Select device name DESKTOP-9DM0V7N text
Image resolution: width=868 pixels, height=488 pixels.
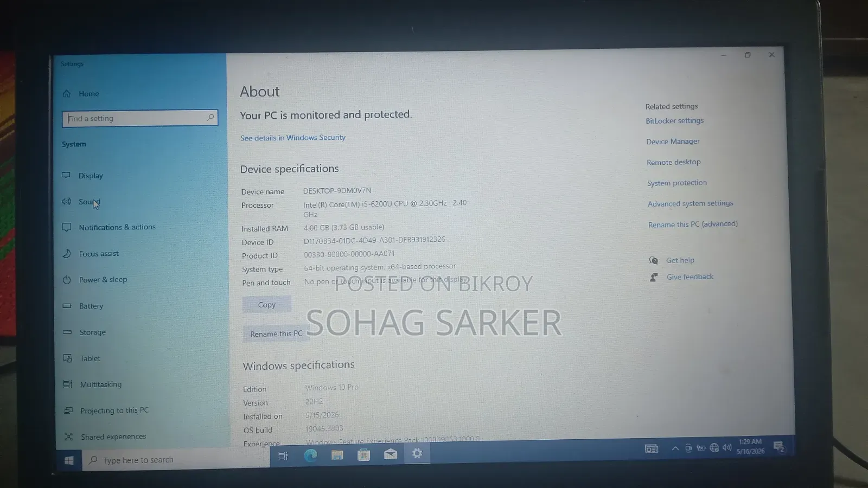[337, 190]
